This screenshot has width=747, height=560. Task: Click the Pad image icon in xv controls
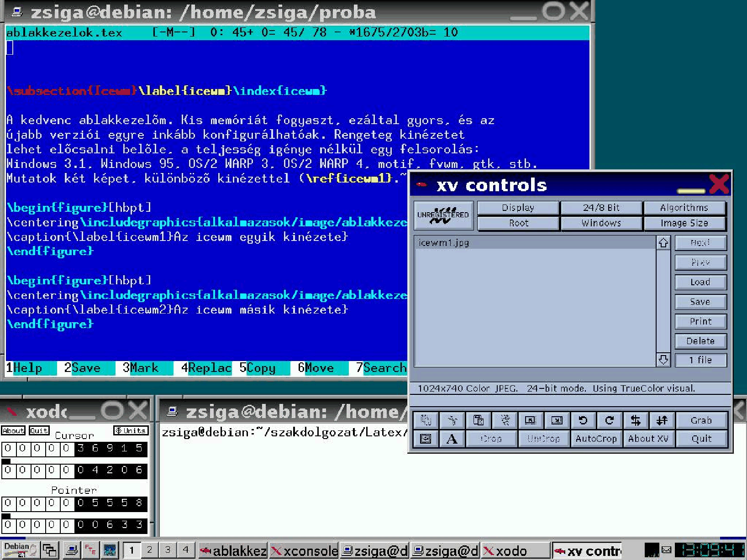pos(426,439)
